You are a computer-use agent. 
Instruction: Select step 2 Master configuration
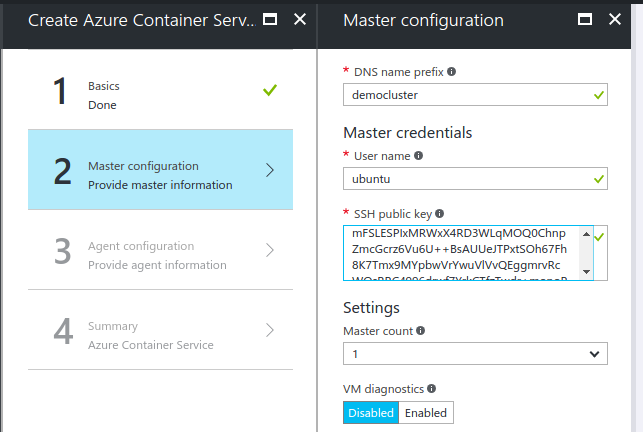(160, 170)
